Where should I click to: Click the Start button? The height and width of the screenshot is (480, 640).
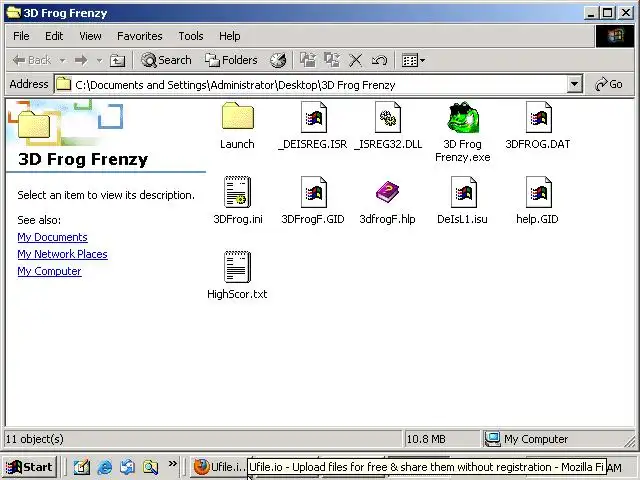tap(29, 467)
